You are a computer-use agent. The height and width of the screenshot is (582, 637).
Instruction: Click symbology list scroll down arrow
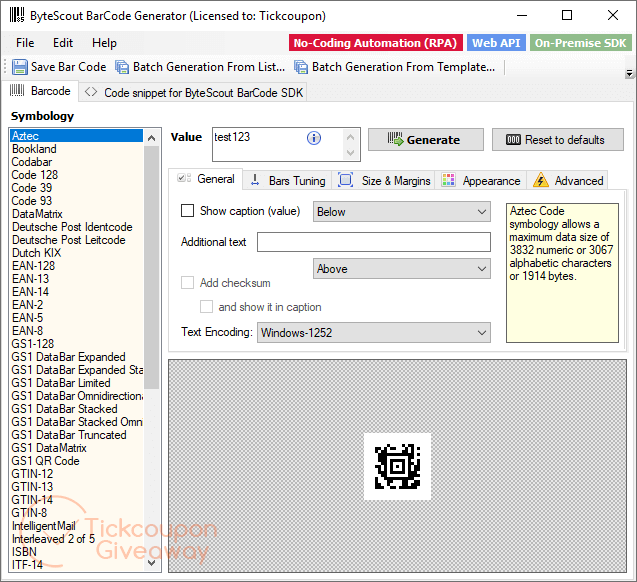[x=152, y=563]
